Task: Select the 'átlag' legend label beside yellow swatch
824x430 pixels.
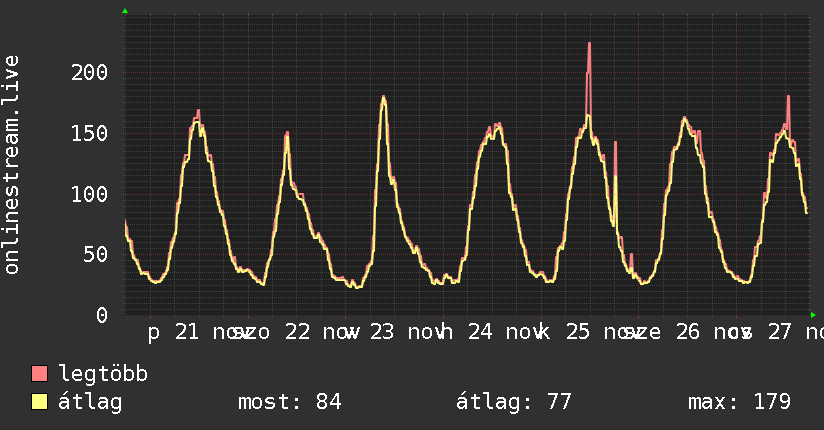Action: [90, 402]
